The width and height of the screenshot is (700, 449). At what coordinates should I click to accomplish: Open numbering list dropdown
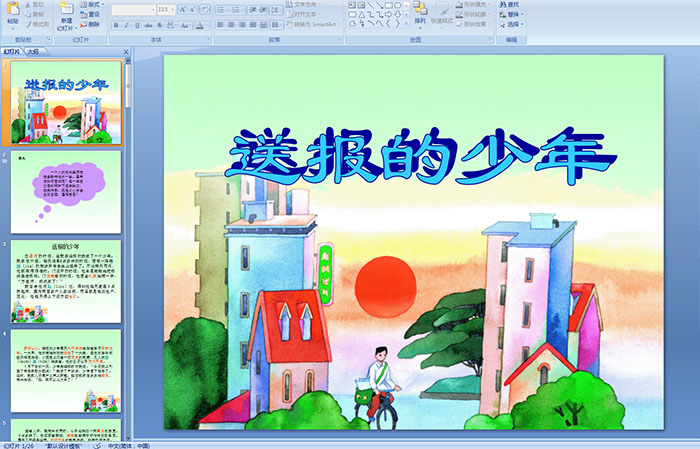pos(238,9)
